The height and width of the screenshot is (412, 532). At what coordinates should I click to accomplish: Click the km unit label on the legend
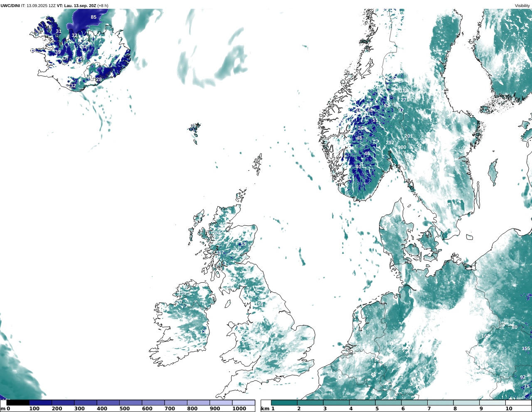pos(265,409)
